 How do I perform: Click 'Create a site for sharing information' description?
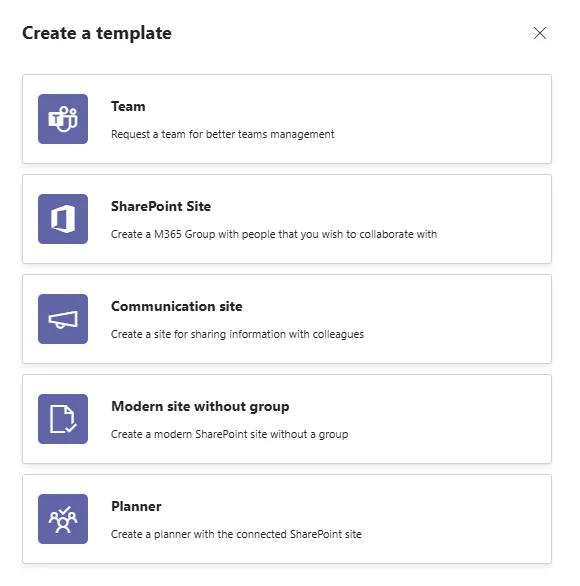(237, 334)
